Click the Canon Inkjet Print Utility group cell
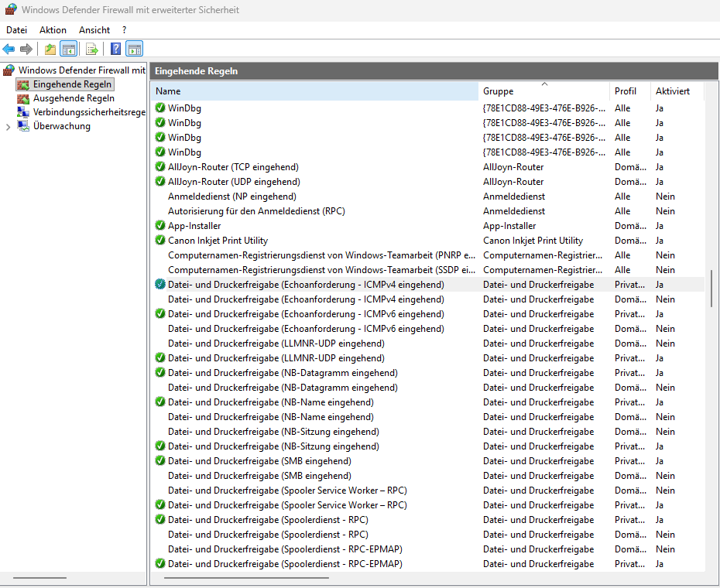The width and height of the screenshot is (720, 588). coord(533,241)
